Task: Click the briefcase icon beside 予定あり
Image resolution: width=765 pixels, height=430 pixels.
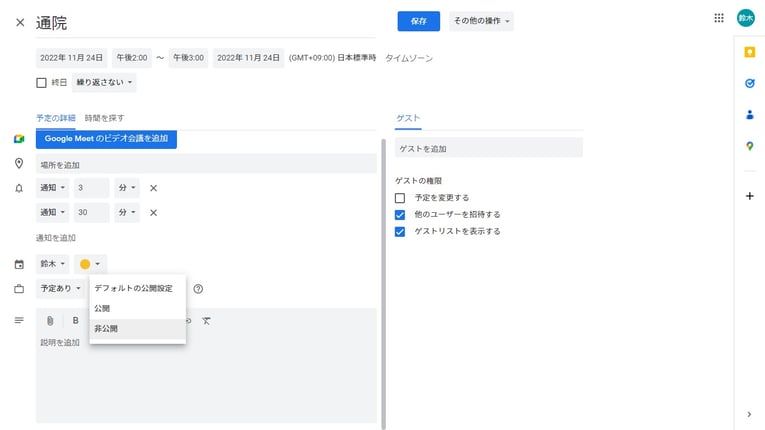Action: (x=19, y=289)
